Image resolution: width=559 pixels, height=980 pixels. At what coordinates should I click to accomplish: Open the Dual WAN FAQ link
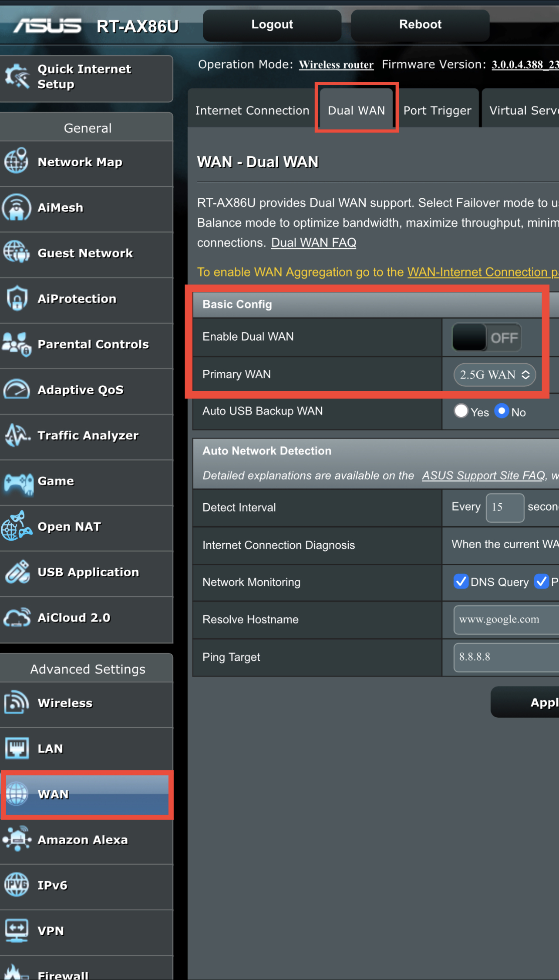(313, 243)
